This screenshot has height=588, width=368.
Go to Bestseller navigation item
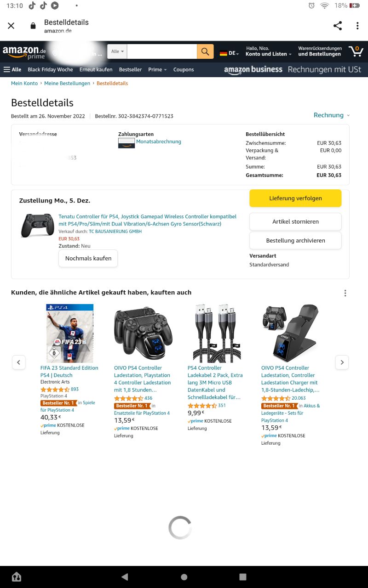pos(130,70)
